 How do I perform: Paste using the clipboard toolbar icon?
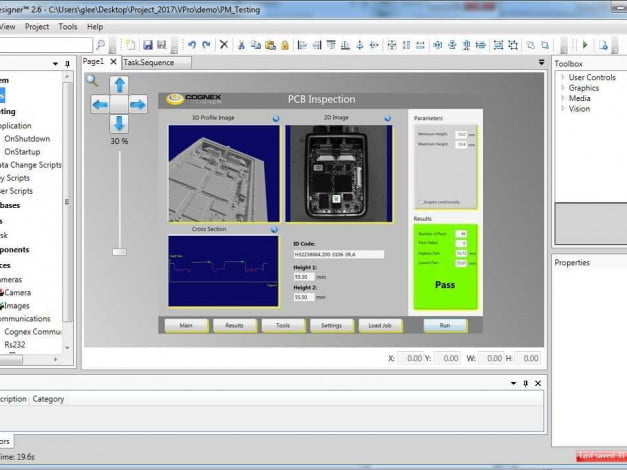pos(270,45)
